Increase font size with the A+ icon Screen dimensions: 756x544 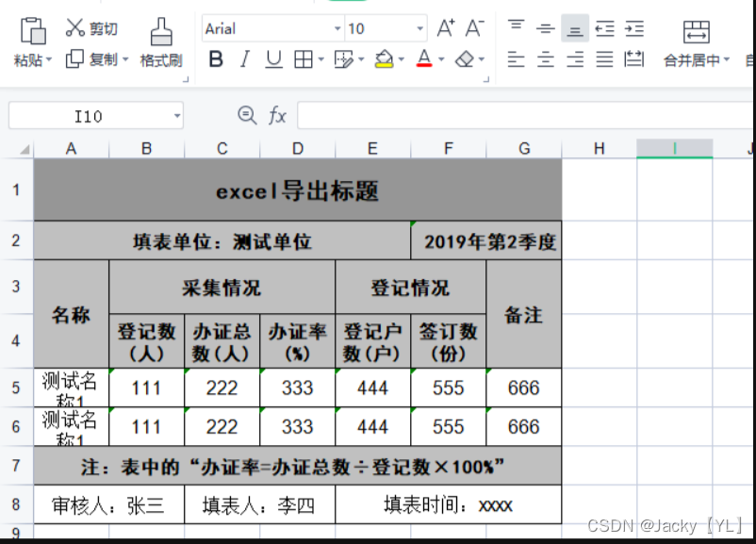[x=446, y=28]
